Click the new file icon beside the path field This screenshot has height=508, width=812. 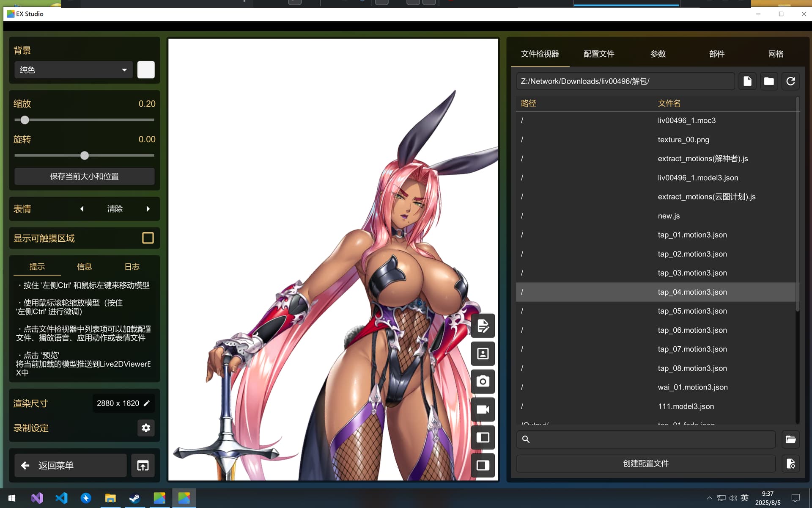(747, 81)
